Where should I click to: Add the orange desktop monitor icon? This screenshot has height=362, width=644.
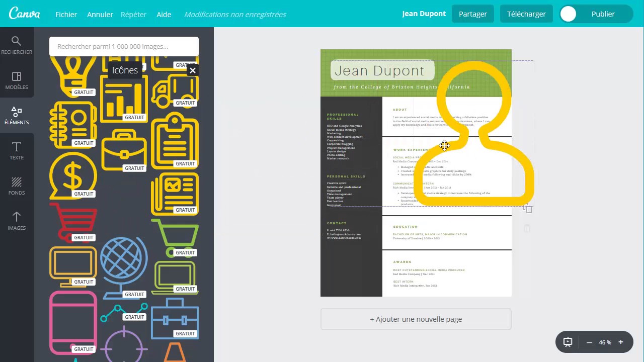pos(73,266)
